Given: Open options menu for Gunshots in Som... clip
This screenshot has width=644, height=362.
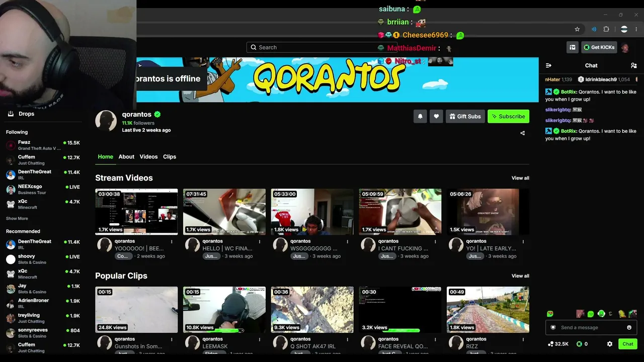Looking at the screenshot, I should click(172, 339).
